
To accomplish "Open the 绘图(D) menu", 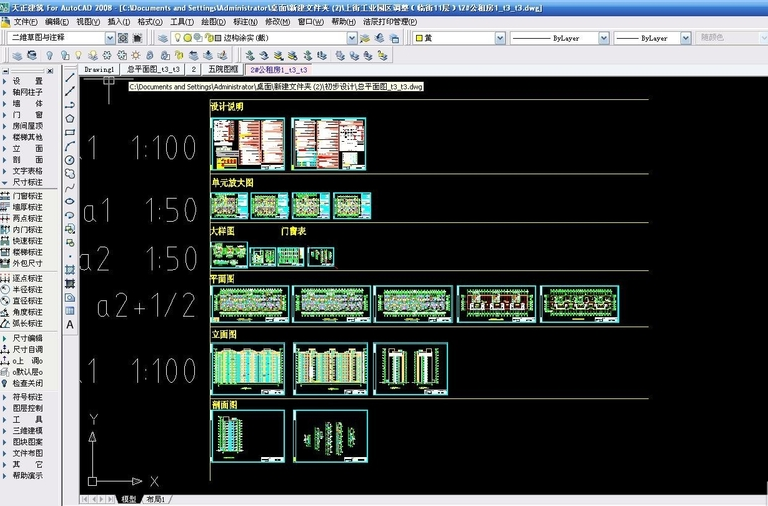I will tap(211, 21).
